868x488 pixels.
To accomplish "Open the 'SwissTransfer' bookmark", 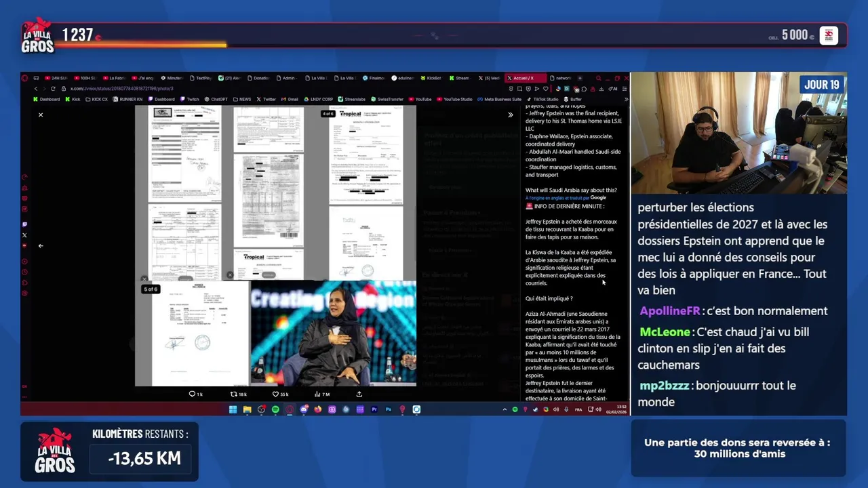I will point(388,100).
